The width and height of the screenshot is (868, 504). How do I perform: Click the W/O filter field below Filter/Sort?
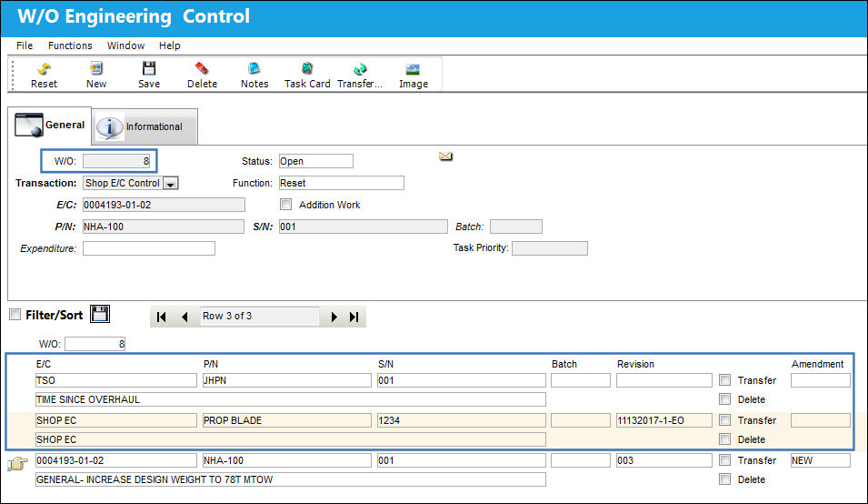(x=95, y=344)
